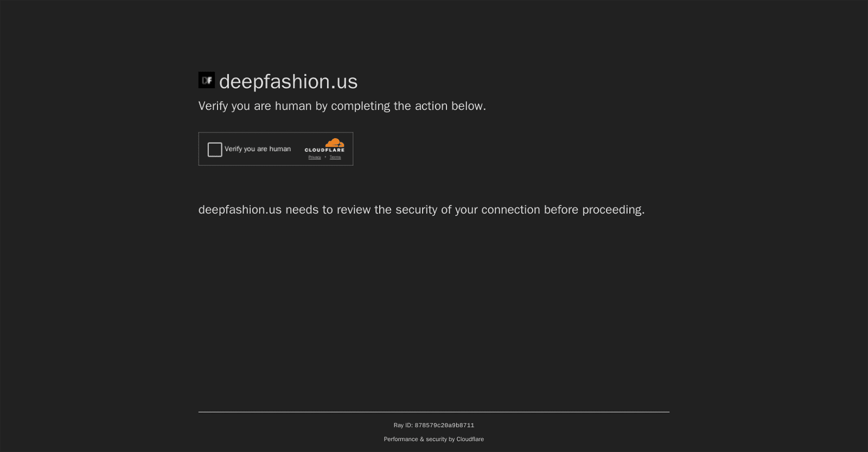
Task: Select the cloud logo above the Privacy link
Action: (335, 143)
